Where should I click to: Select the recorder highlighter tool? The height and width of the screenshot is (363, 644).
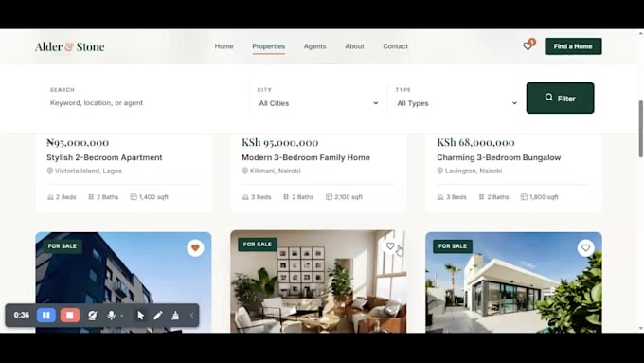click(175, 316)
